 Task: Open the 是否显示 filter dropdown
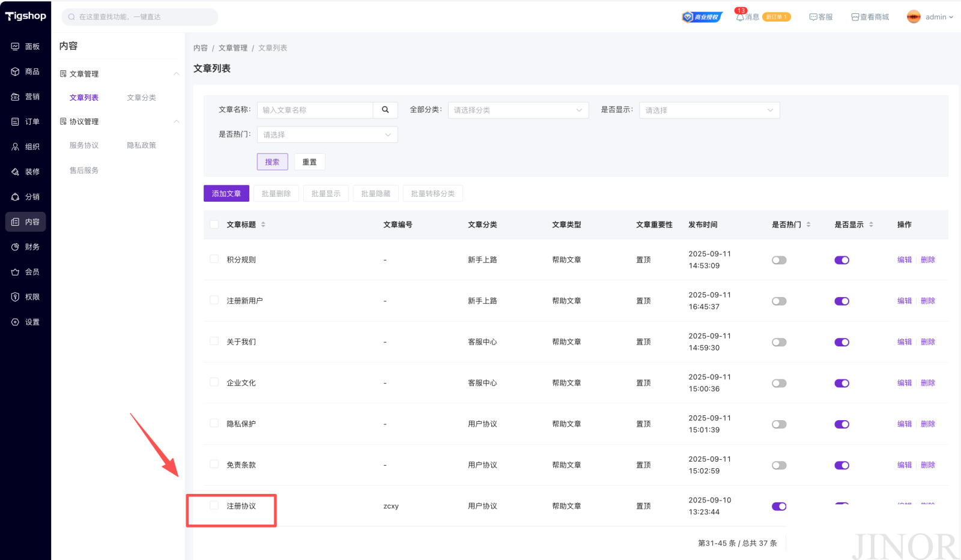709,110
